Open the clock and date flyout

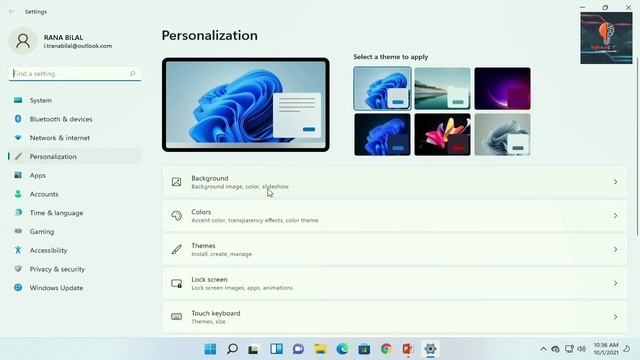[606, 349]
